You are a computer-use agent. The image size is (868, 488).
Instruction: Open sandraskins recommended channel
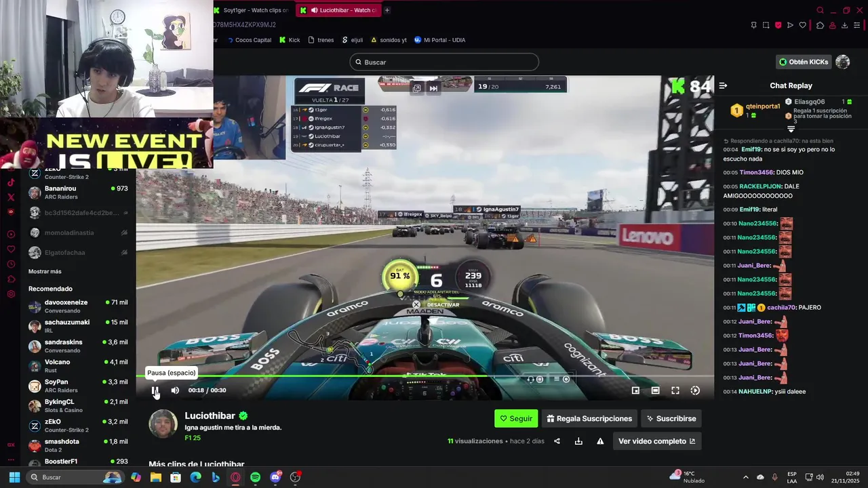[78, 346]
